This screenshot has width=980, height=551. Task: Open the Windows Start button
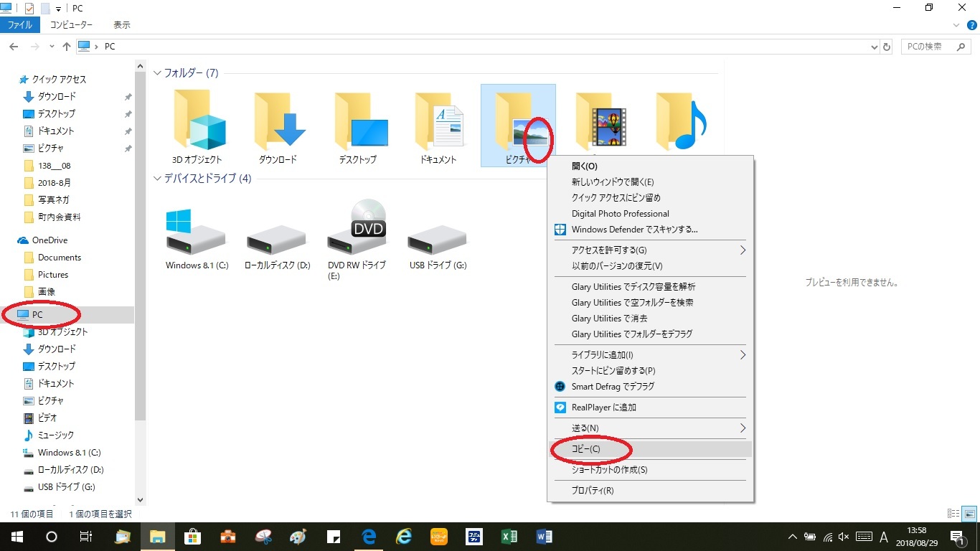point(17,537)
